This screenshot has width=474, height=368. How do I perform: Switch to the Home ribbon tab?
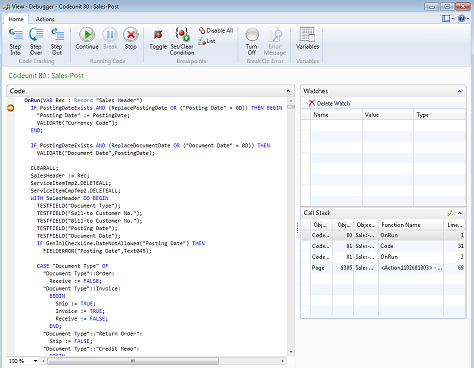click(16, 19)
